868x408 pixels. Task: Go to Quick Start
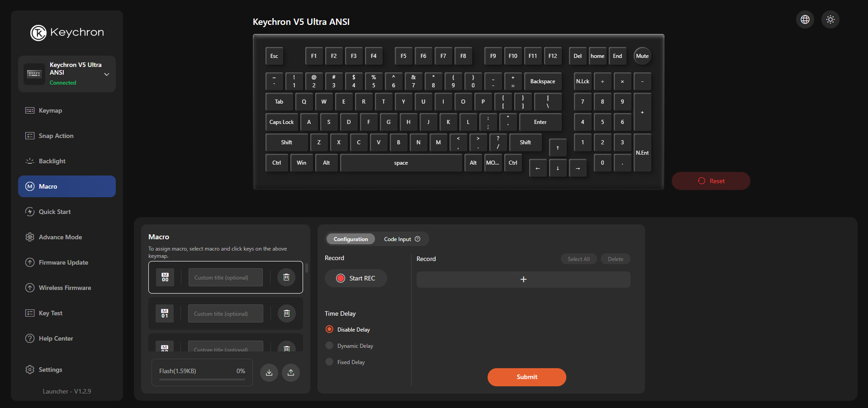coord(54,211)
